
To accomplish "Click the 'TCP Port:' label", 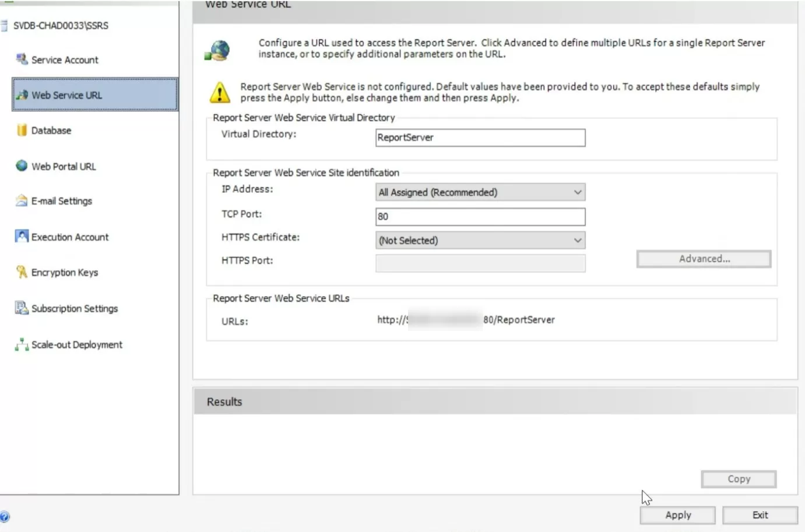I will pos(241,214).
